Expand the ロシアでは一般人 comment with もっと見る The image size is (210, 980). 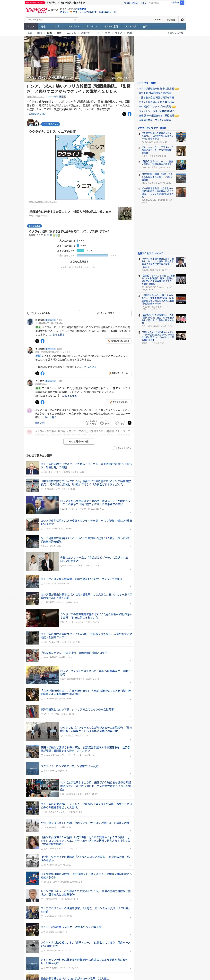tap(51, 417)
